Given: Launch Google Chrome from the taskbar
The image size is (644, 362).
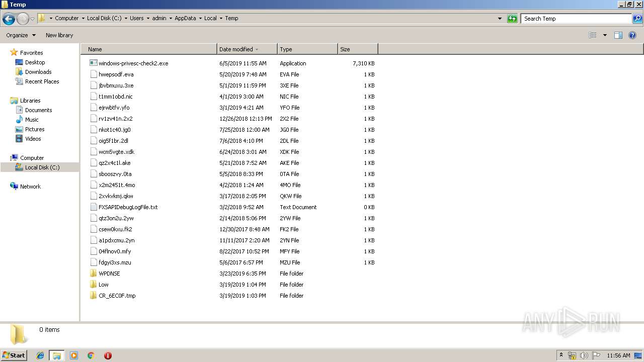Looking at the screenshot, I should (91, 355).
